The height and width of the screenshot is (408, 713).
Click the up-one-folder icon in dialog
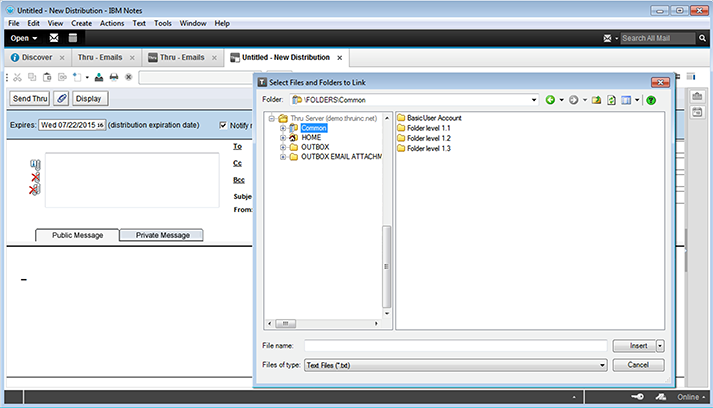(596, 100)
